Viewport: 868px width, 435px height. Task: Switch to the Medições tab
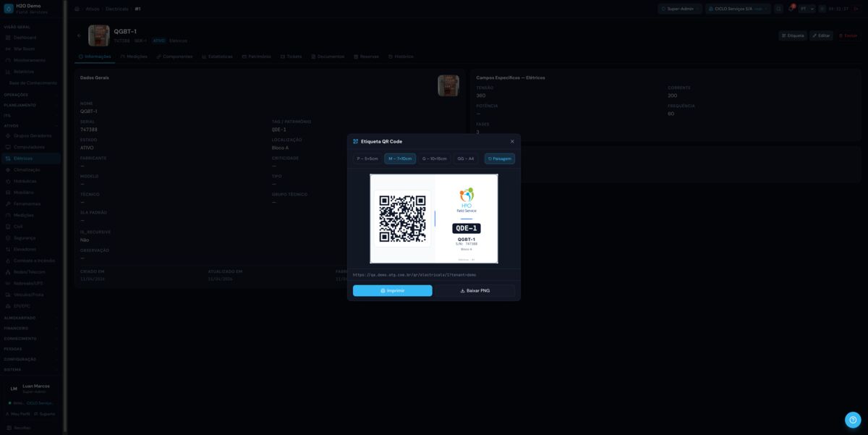point(134,56)
